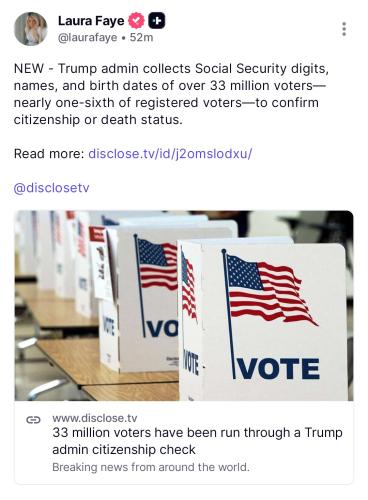This screenshot has height=500, width=368.
Task: Follow the disclose.tv/id/j2omslodxu/ link
Action: [170, 154]
